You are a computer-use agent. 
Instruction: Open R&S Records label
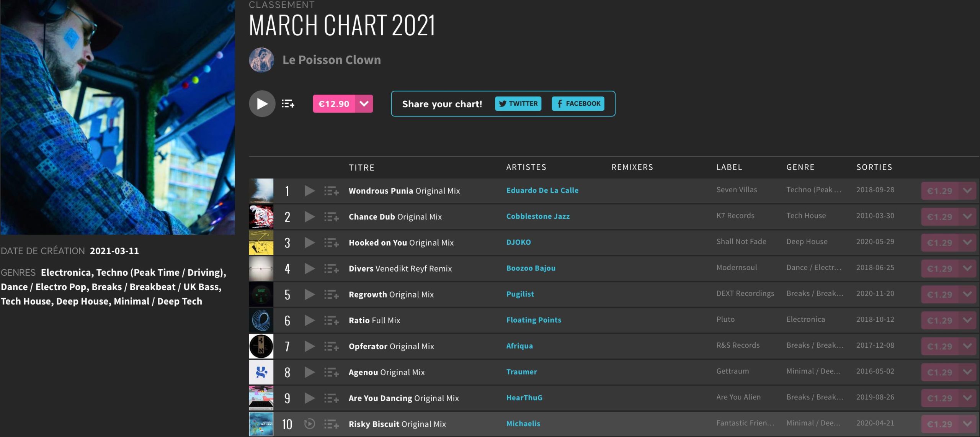pos(738,345)
